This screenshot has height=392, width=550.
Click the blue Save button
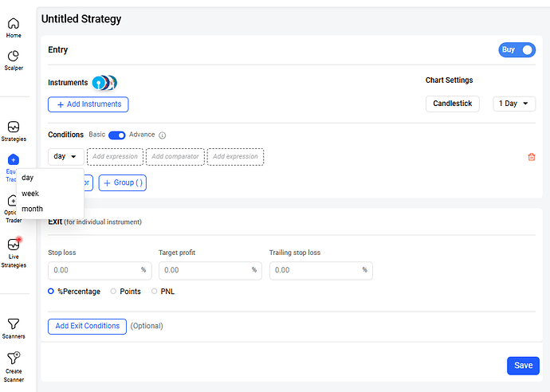[523, 366]
